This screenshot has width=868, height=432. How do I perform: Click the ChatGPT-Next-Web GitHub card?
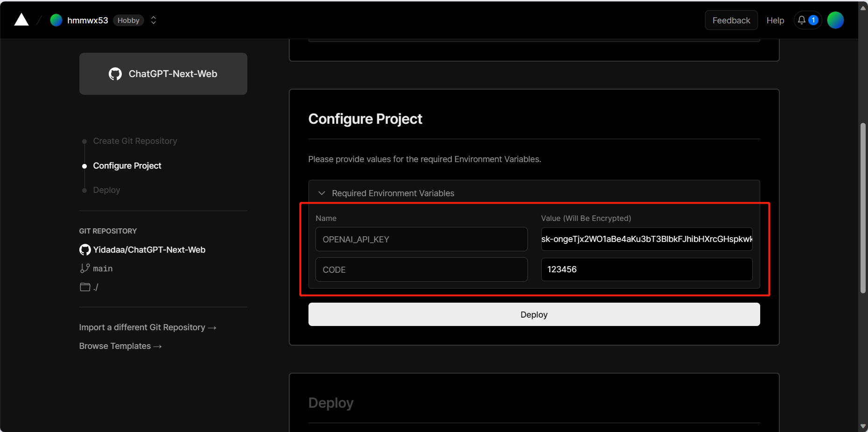[x=163, y=74]
